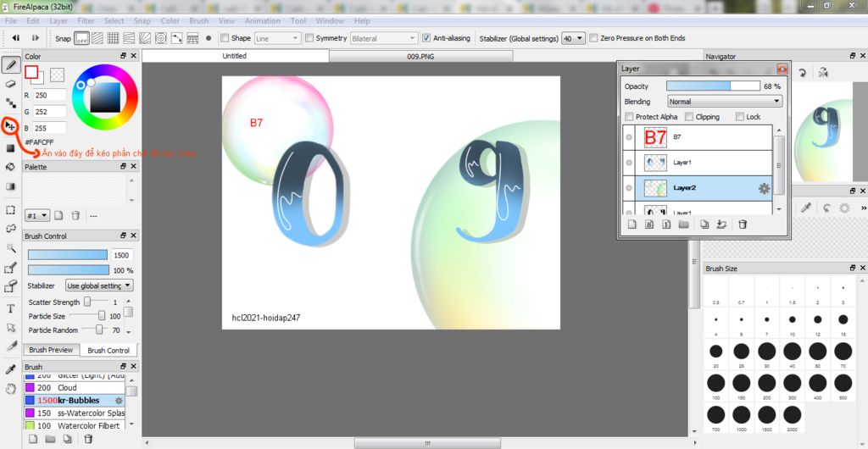The height and width of the screenshot is (449, 868).
Task: Open the Stabilizer value 40 dropdown
Action: tap(573, 38)
